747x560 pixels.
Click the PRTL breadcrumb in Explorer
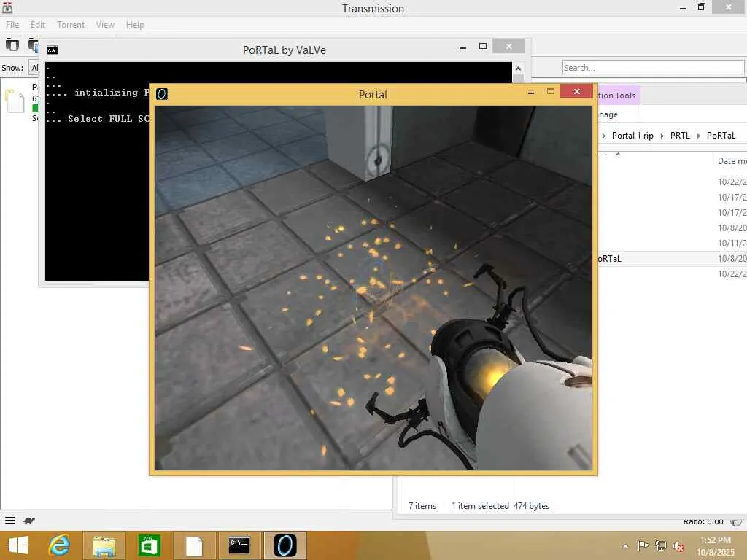680,136
